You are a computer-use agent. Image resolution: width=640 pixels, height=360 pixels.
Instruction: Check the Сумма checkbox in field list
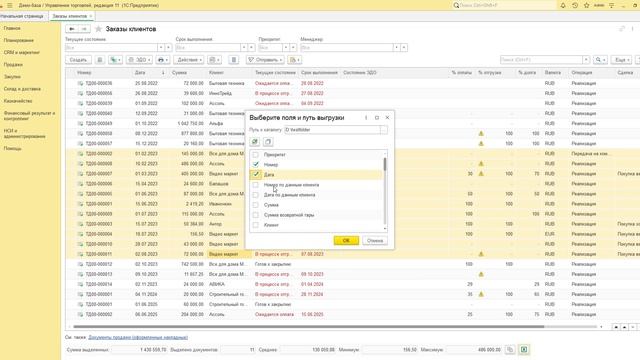pos(256,205)
